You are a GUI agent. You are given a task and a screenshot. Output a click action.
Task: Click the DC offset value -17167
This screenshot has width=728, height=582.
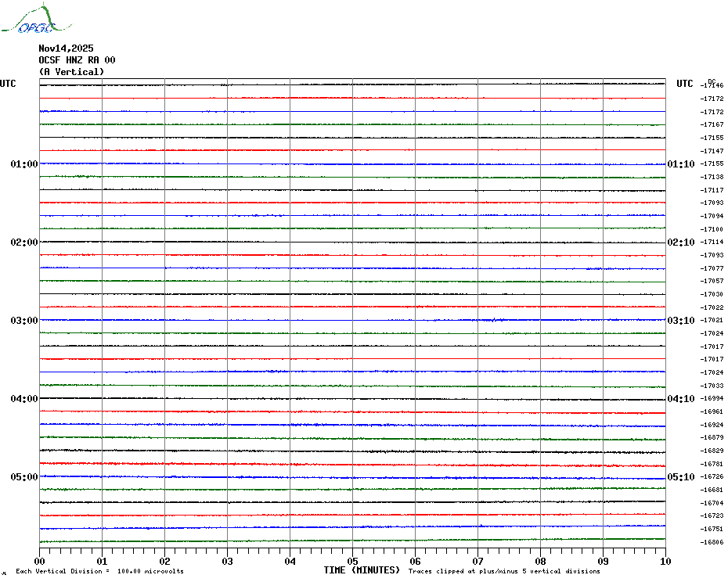point(712,124)
